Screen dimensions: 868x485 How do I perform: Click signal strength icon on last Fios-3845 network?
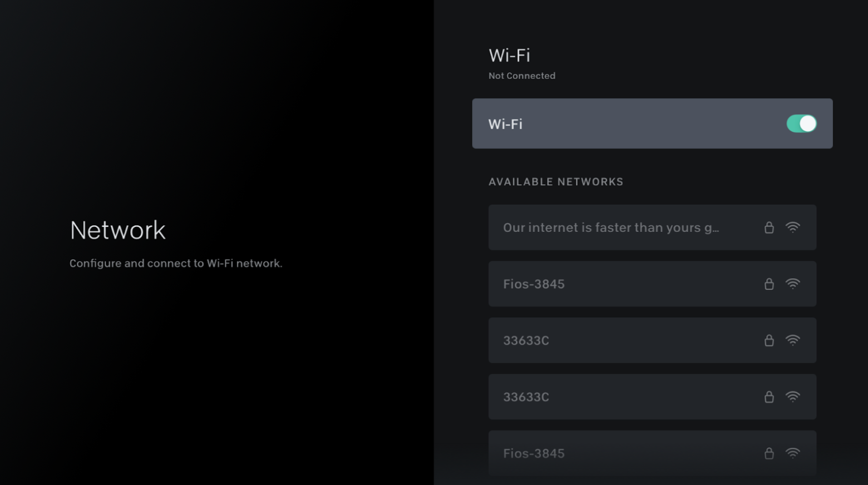click(793, 453)
